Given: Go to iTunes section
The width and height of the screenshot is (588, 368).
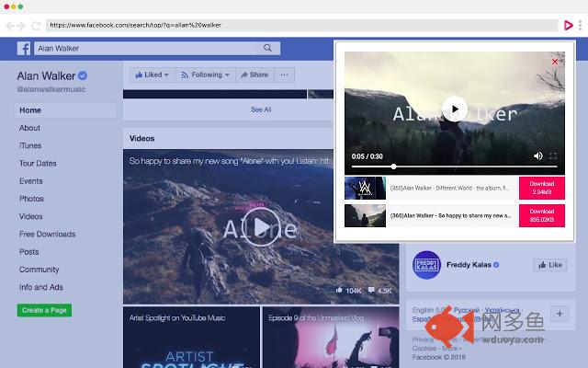Looking at the screenshot, I should pos(30,145).
